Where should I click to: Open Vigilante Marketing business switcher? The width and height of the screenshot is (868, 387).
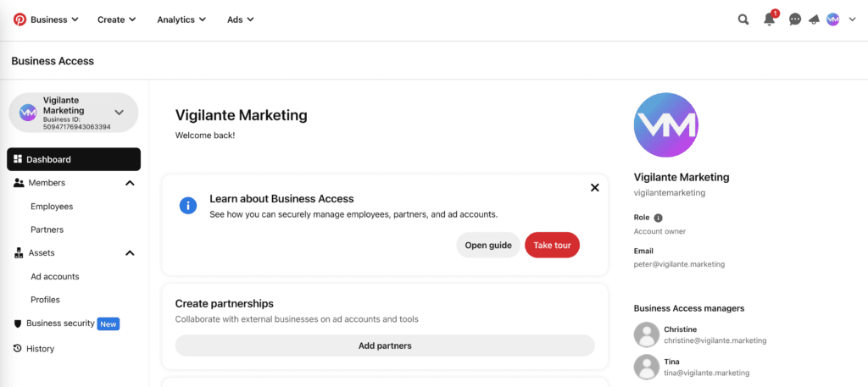(74, 113)
